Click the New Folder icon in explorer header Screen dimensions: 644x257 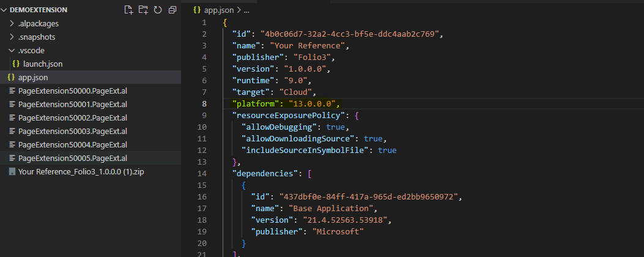coord(143,10)
